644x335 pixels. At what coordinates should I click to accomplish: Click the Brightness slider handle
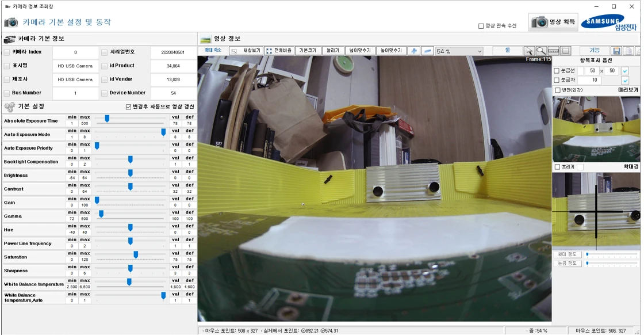(130, 173)
